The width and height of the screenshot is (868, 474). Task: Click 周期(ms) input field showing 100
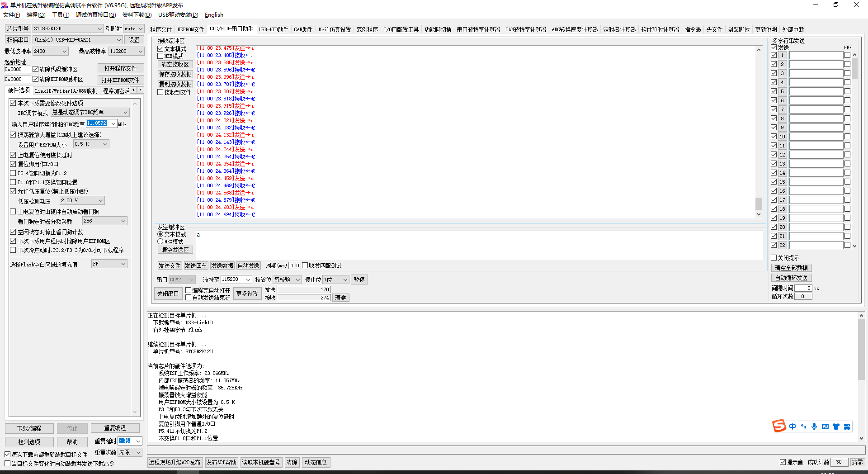coord(295,265)
